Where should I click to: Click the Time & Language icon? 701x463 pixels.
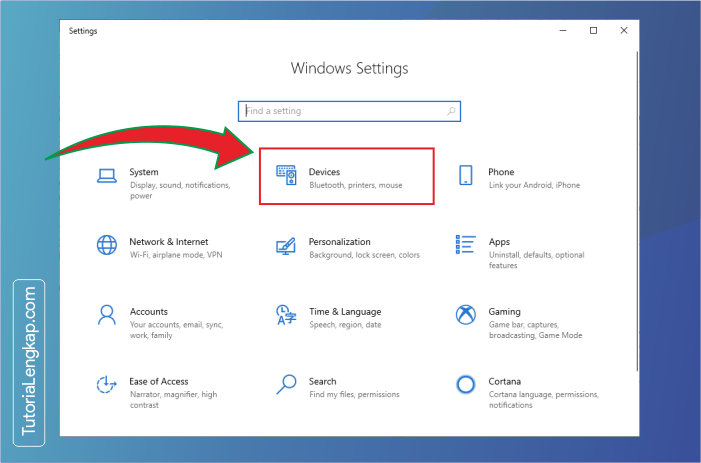click(x=286, y=315)
